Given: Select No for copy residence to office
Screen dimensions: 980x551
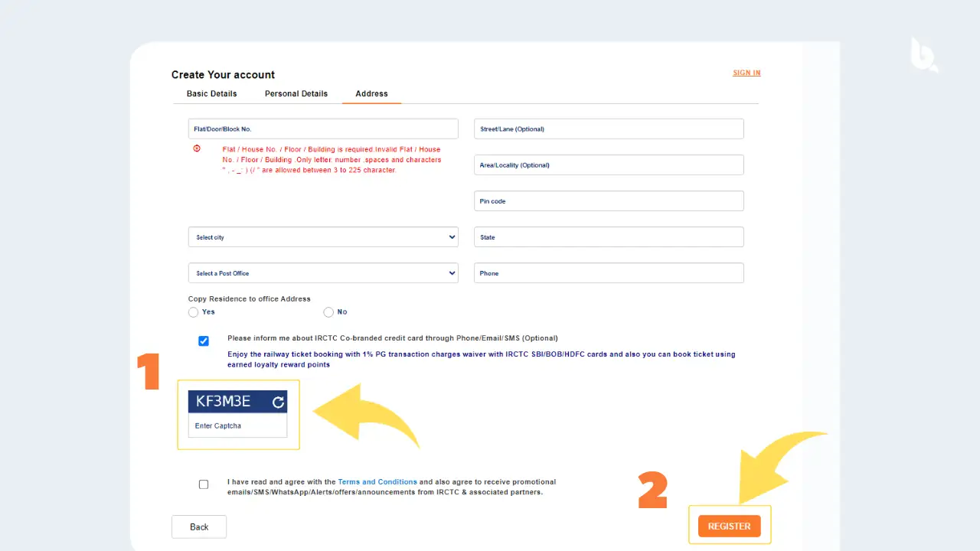Looking at the screenshot, I should click(x=328, y=312).
